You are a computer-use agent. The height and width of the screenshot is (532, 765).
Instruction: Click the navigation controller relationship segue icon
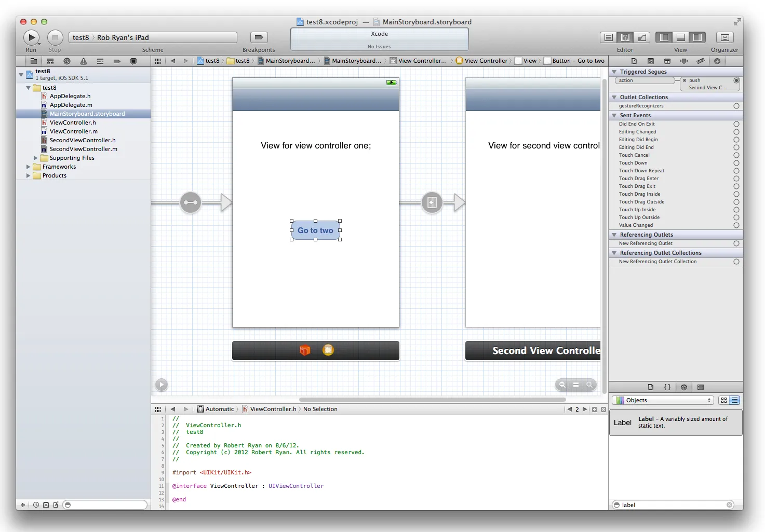(191, 202)
